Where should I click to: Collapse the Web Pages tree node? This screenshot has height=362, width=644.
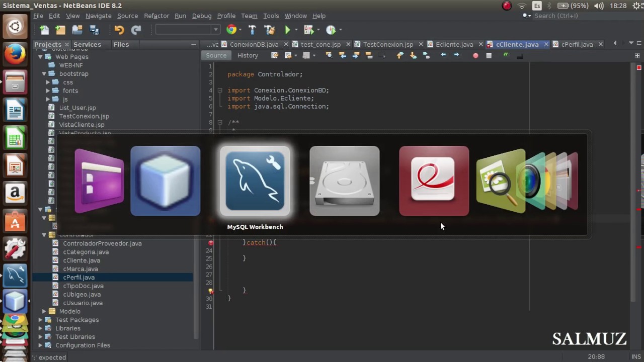(x=40, y=57)
